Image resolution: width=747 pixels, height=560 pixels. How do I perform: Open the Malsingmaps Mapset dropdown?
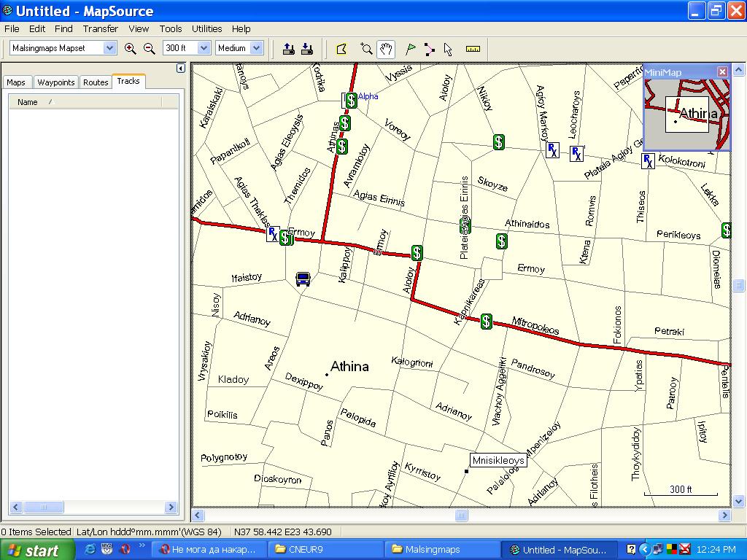pyautogui.click(x=109, y=48)
